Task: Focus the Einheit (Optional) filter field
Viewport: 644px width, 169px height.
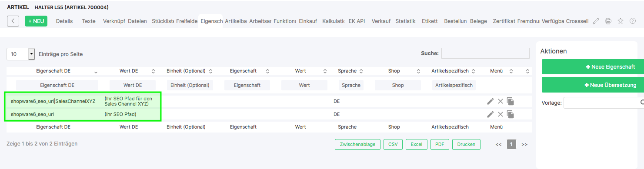Action: [190, 85]
